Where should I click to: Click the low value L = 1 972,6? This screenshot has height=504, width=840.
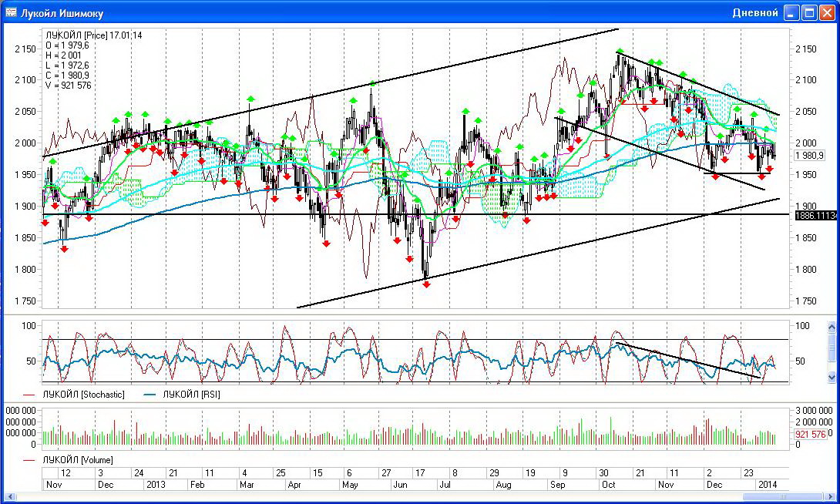(x=67, y=66)
